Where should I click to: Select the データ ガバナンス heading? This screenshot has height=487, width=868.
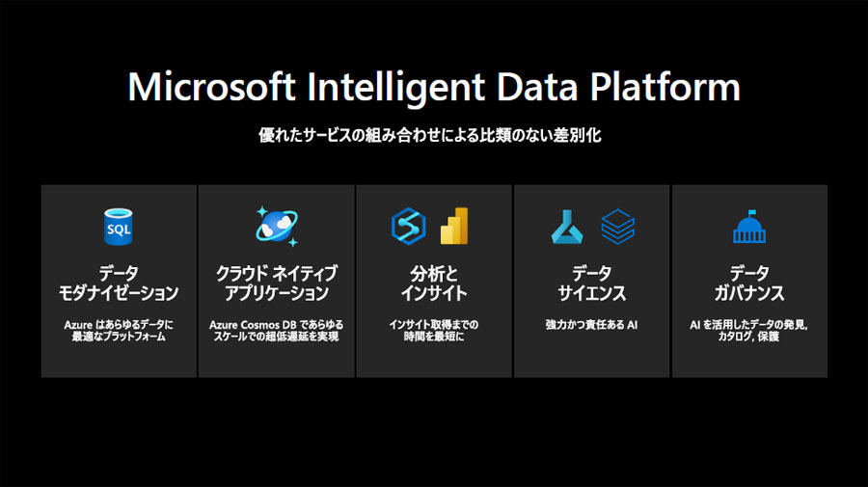point(749,283)
